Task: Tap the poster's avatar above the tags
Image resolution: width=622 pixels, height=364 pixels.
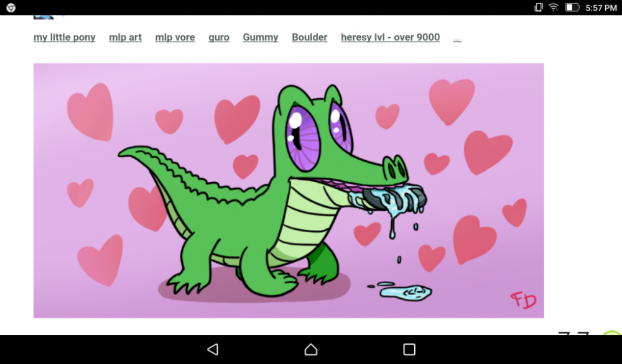Action: click(44, 16)
